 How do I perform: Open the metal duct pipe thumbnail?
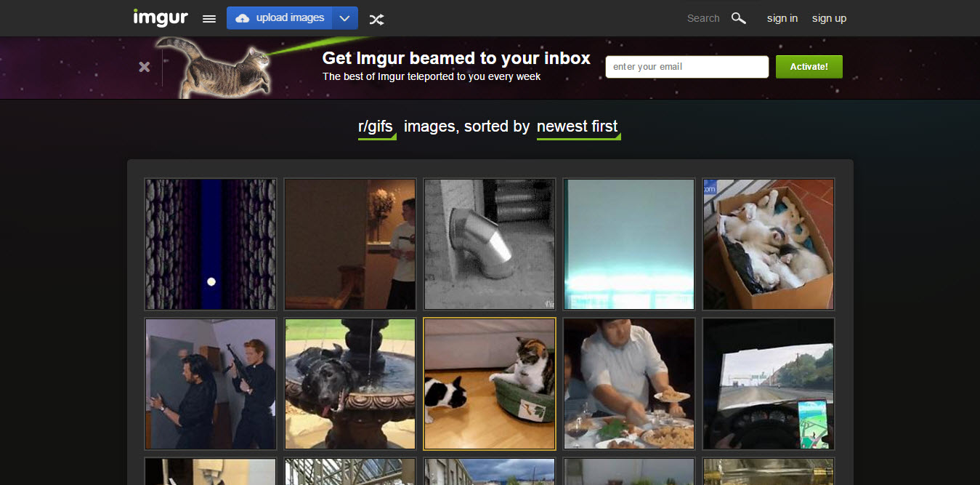[x=490, y=244]
